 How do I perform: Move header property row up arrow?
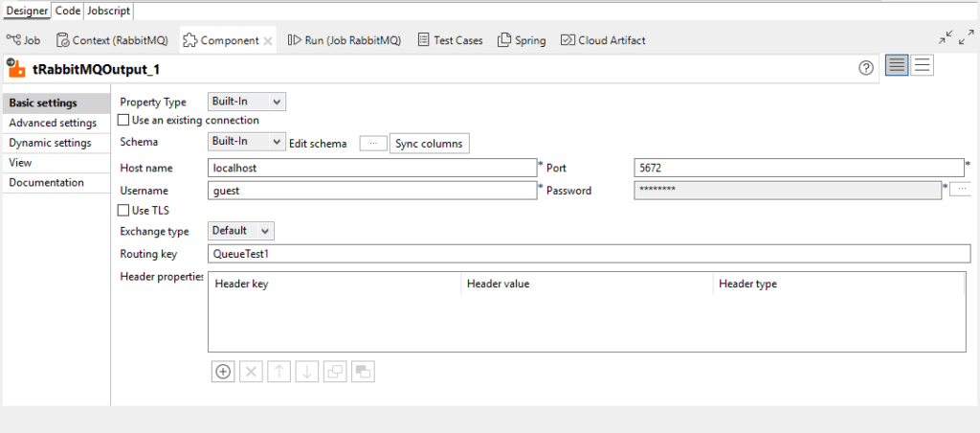click(278, 372)
